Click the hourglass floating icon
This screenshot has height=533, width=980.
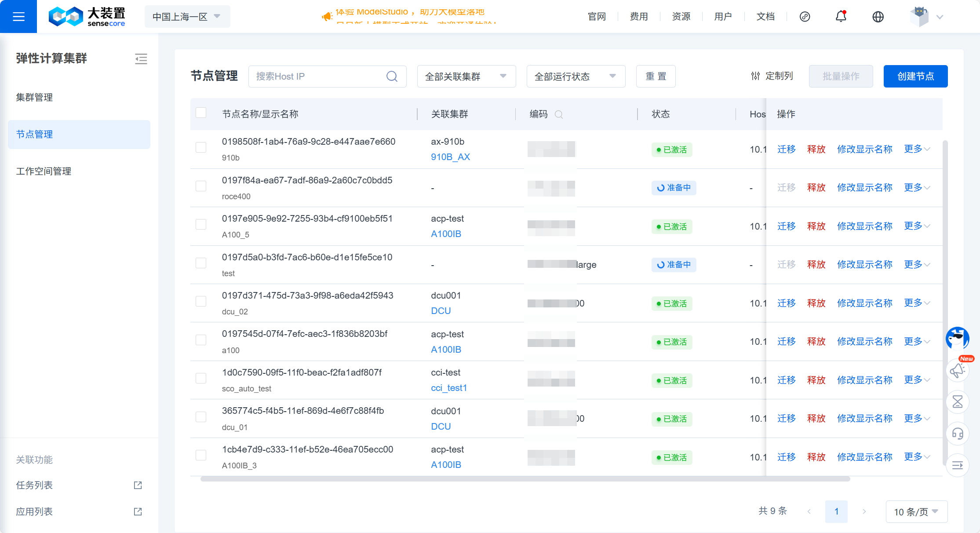(x=957, y=402)
